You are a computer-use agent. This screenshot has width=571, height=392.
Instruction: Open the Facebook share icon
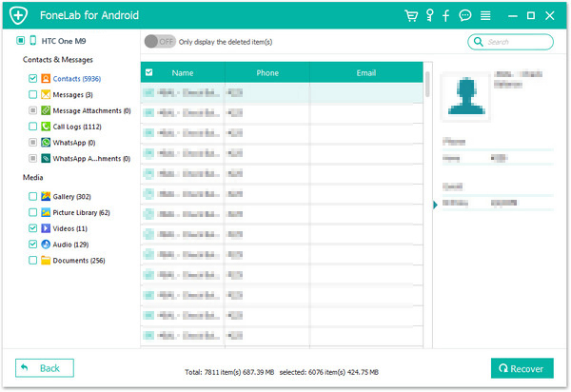[445, 15]
